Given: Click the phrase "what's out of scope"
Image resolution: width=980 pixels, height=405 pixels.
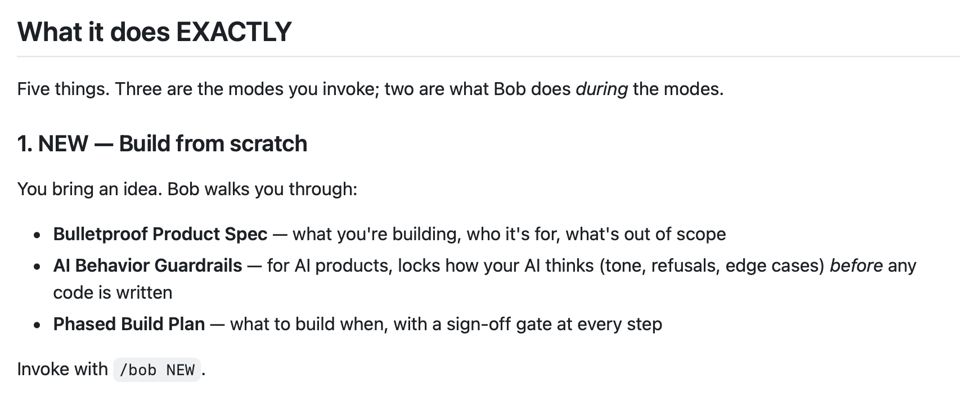Looking at the screenshot, I should [x=646, y=234].
